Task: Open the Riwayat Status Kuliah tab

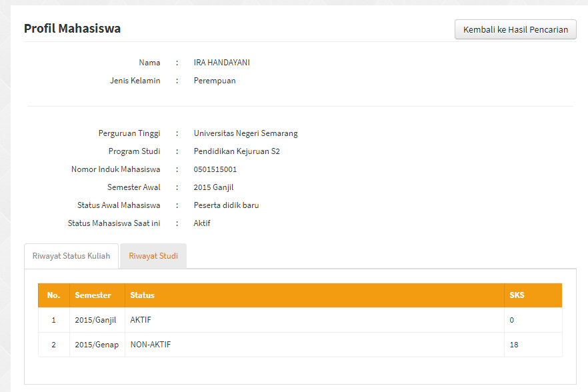Action: click(71, 256)
